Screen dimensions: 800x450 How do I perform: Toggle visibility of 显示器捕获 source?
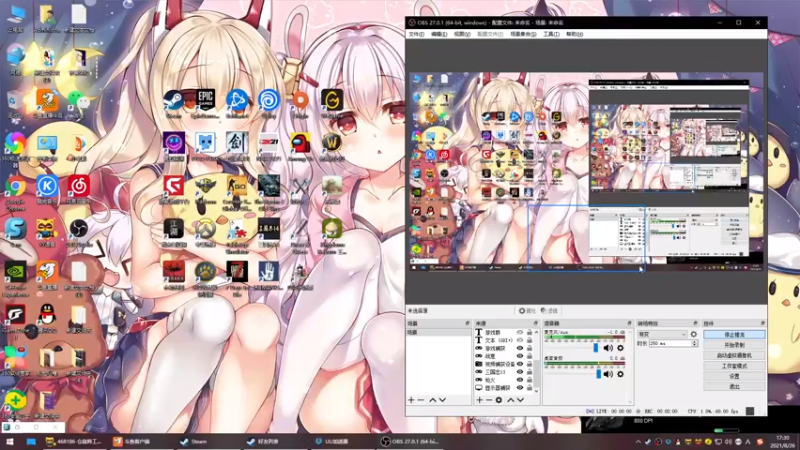(520, 388)
